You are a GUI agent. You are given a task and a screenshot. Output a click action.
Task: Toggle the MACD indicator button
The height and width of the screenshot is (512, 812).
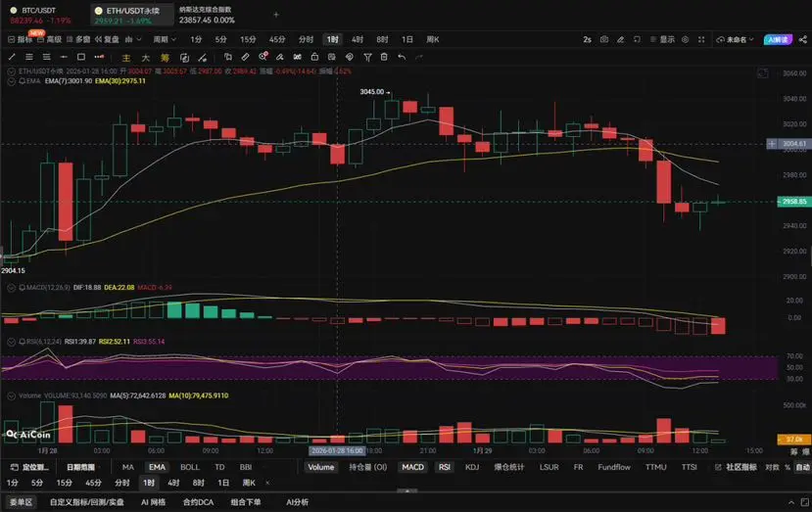412,467
